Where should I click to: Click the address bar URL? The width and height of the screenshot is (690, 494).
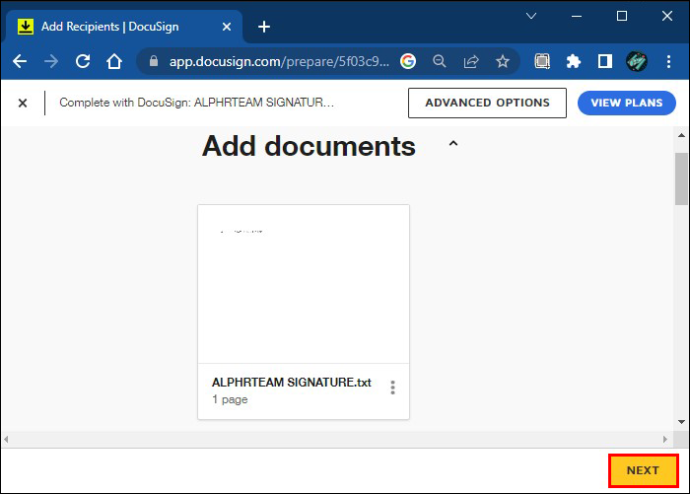coord(279,61)
